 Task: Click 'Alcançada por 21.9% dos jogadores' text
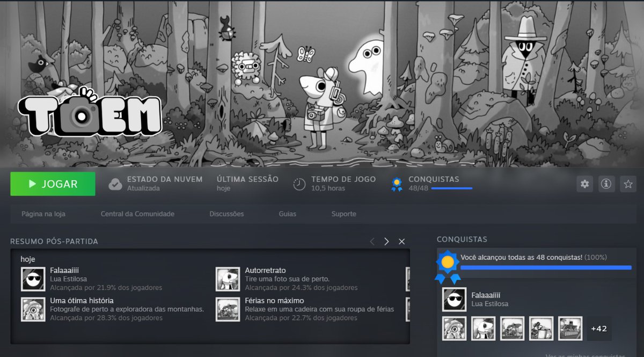click(x=106, y=288)
